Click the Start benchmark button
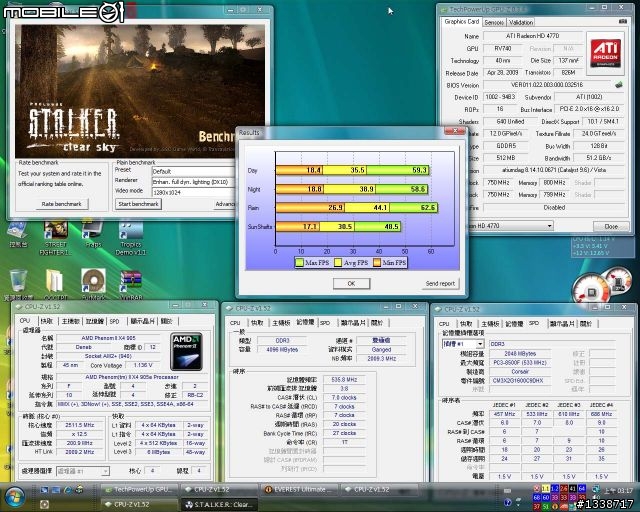Image resolution: width=640 pixels, height=512 pixels. click(x=138, y=204)
